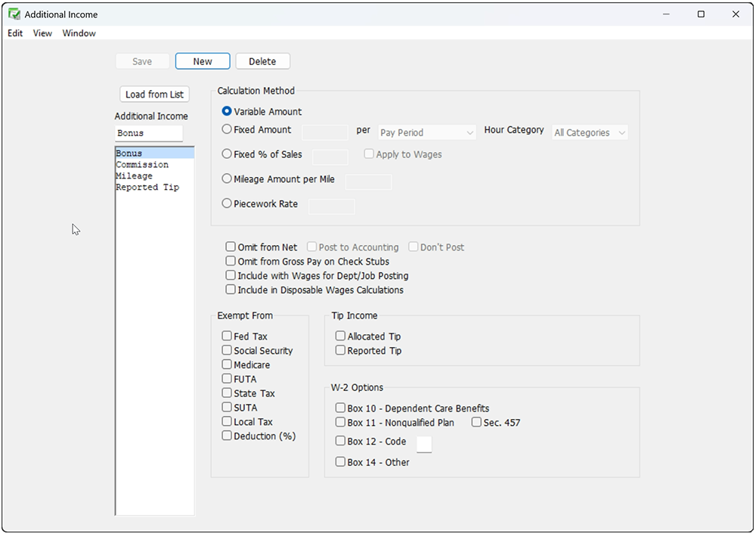The width and height of the screenshot is (756, 534).
Task: Enable the Reported Tip checkbox
Action: (x=340, y=349)
